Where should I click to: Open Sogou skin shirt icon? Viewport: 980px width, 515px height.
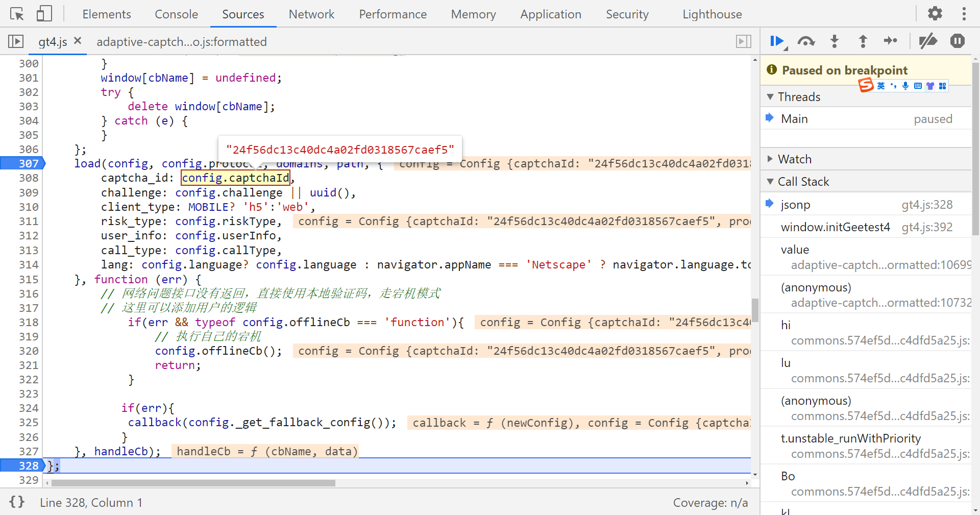tap(930, 86)
